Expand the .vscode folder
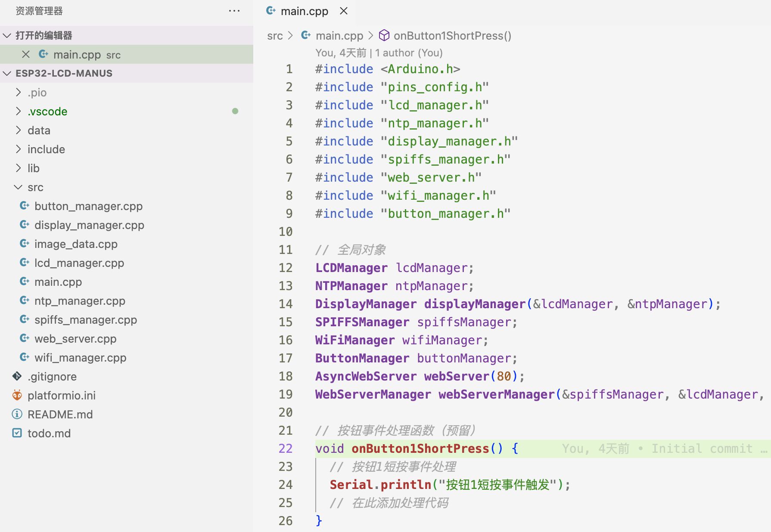Image resolution: width=771 pixels, height=532 pixels. (18, 111)
